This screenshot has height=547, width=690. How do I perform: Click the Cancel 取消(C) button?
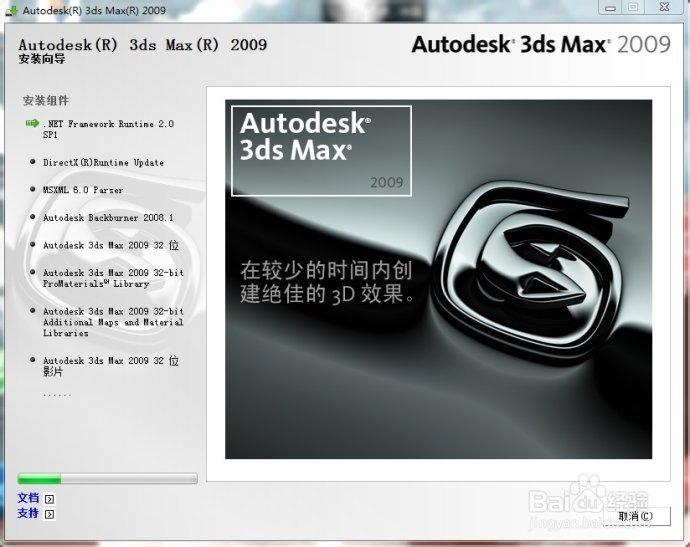pyautogui.click(x=636, y=516)
